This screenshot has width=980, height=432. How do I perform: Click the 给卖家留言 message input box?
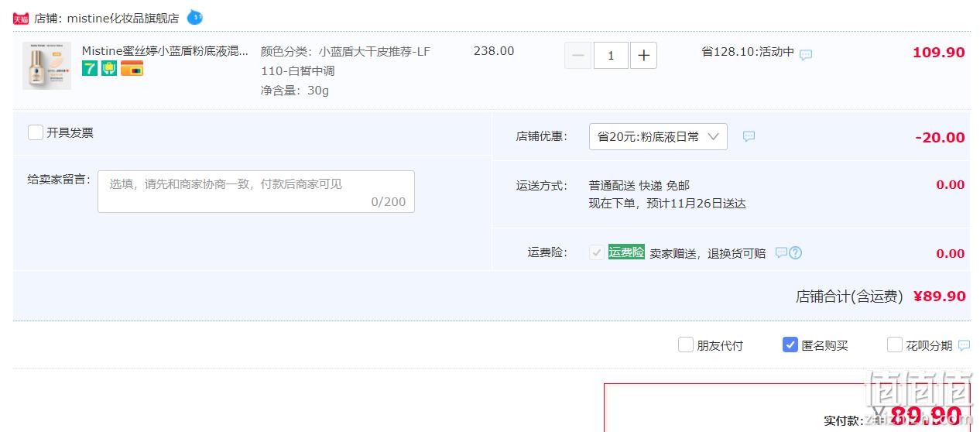point(256,191)
